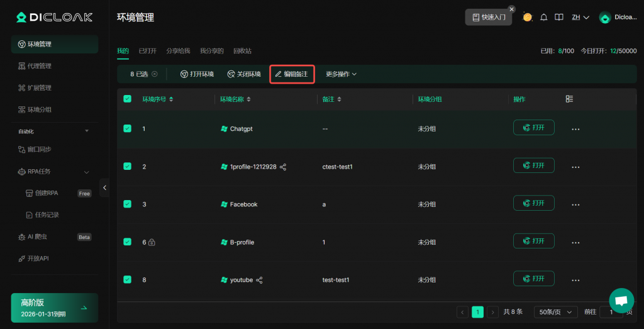Click 打开 button for the Facebook environment
Viewport: 644px width, 329px height.
point(533,203)
